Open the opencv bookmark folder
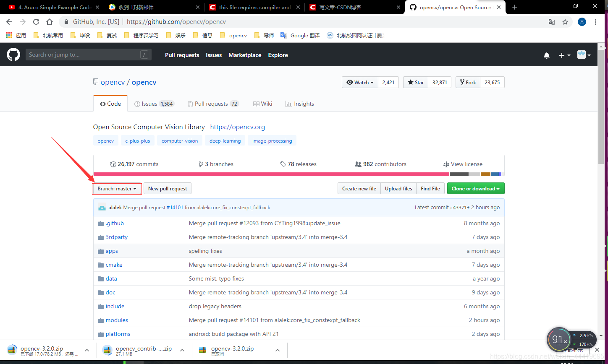Image resolution: width=608 pixels, height=364 pixels. click(233, 35)
